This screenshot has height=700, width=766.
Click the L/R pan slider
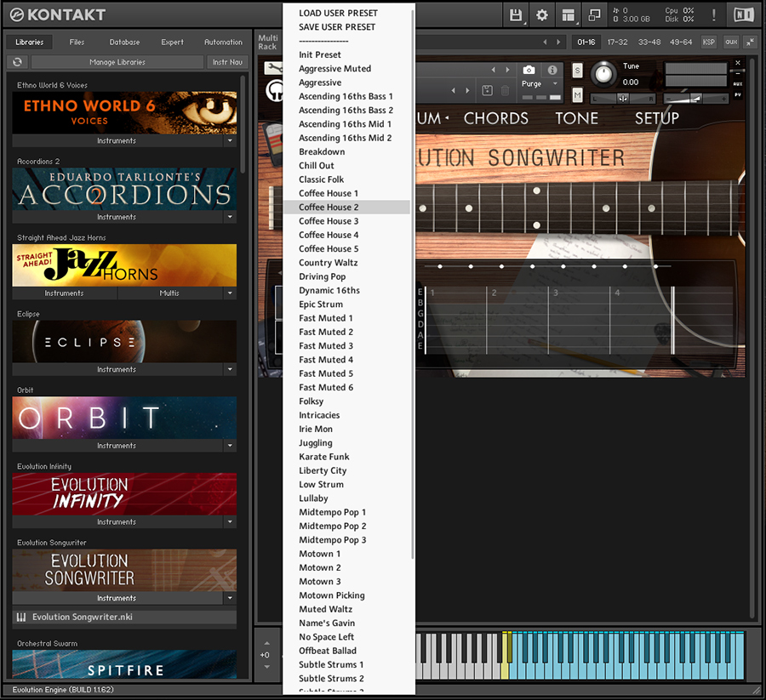tap(622, 99)
